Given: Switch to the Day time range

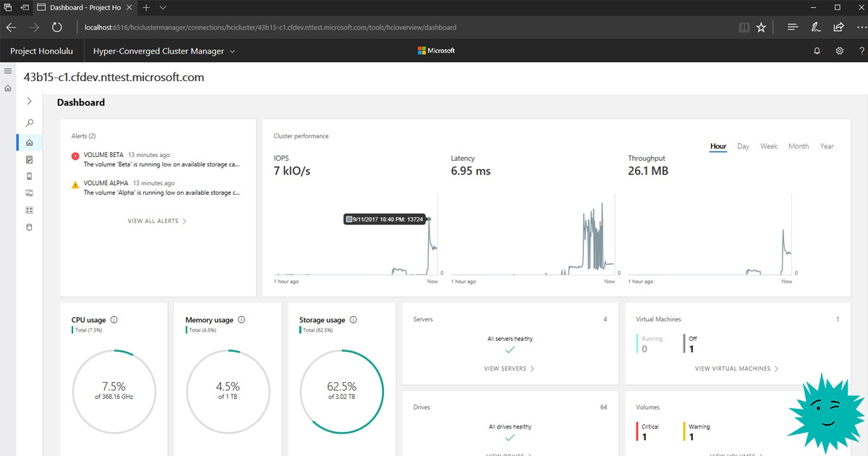Looking at the screenshot, I should click(x=743, y=146).
